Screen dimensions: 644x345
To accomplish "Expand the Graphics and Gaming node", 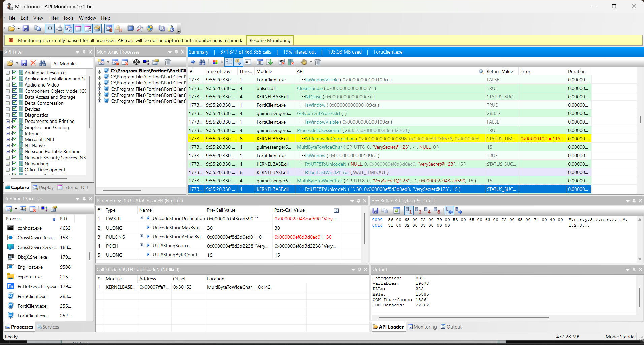I will pos(8,127).
